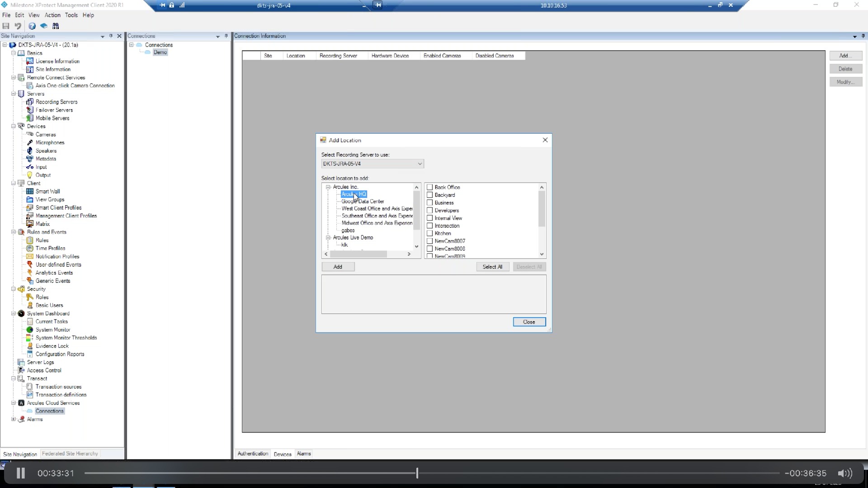This screenshot has width=868, height=488.
Task: Click Add button in Add Location dialog
Action: (x=338, y=267)
